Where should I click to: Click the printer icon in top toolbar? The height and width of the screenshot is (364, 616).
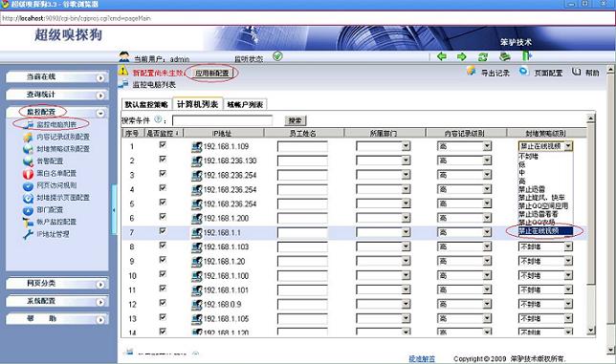(x=505, y=57)
